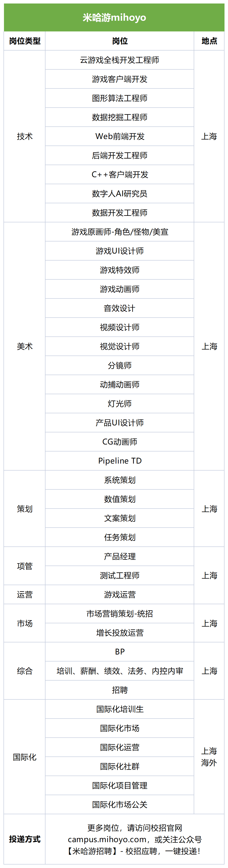Select 游戏原画师-角色/怪物/美宣 row
The image size is (228, 868).
(120, 232)
